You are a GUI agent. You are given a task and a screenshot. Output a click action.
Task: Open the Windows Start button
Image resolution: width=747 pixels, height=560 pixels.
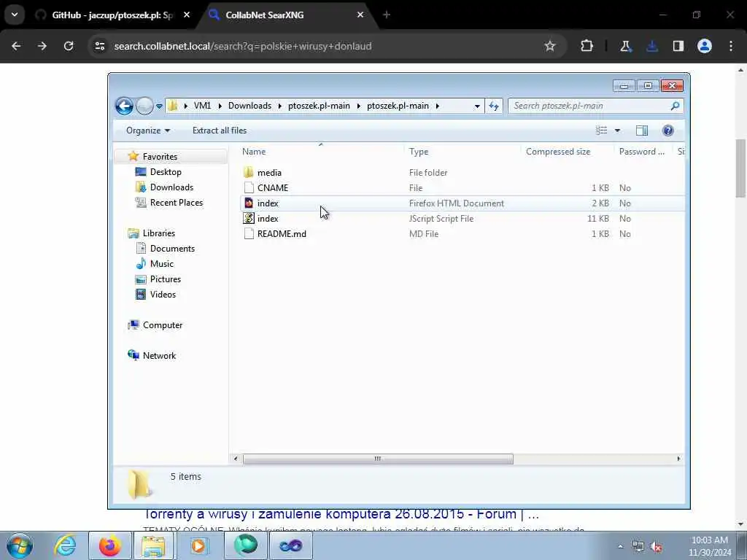click(20, 545)
